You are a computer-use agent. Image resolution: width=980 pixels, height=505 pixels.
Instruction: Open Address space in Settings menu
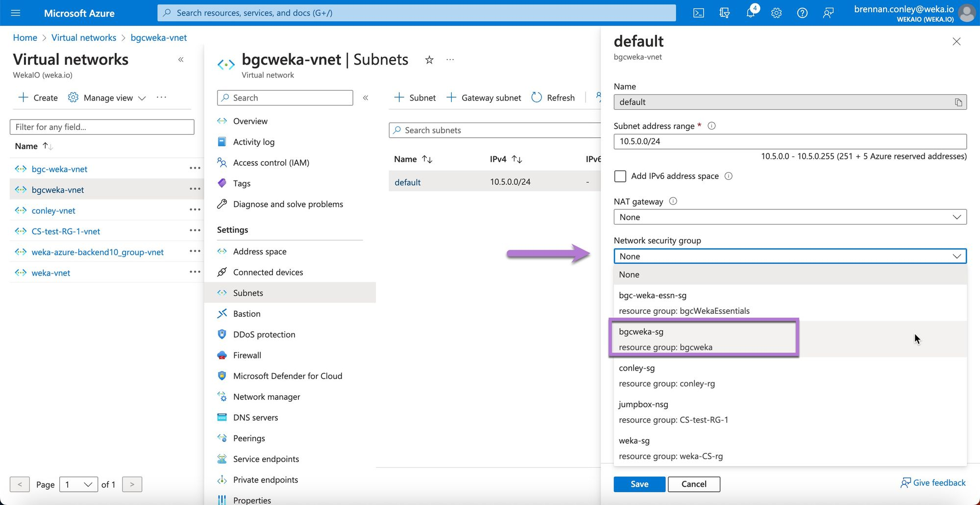[260, 252]
